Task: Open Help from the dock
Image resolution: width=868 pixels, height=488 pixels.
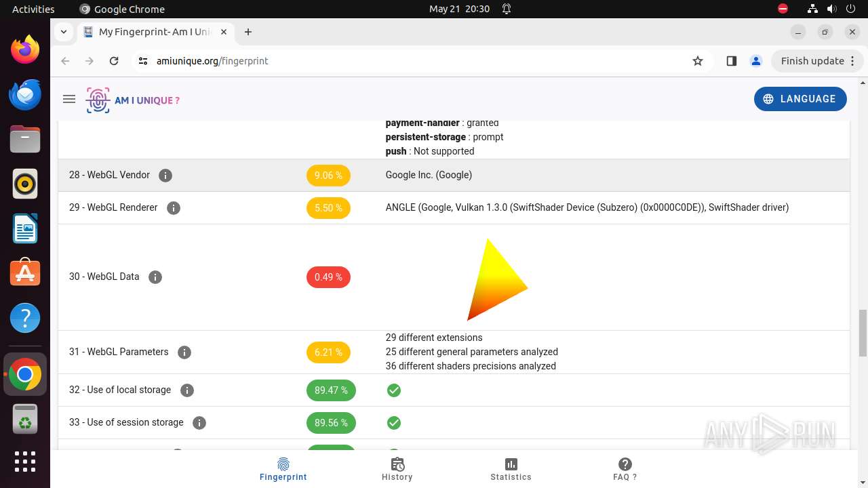Action: click(25, 318)
